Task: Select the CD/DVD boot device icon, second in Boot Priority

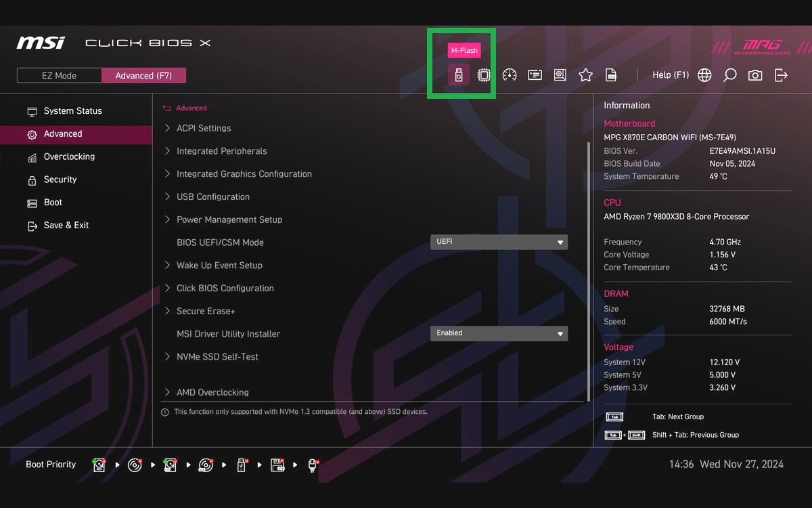Action: point(135,465)
